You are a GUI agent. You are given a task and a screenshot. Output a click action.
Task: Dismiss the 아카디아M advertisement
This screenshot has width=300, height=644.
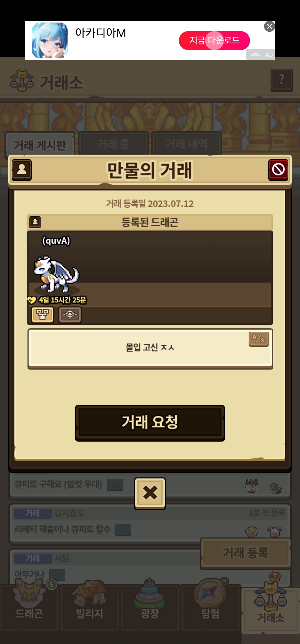[x=269, y=26]
